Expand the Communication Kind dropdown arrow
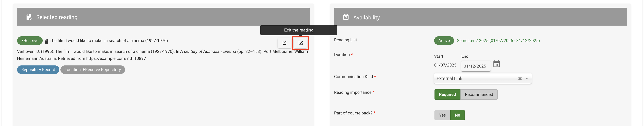The width and height of the screenshot is (644, 126). [x=526, y=79]
